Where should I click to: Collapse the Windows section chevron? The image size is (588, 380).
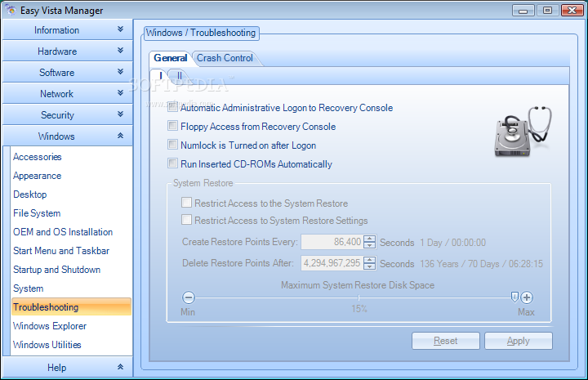(120, 136)
